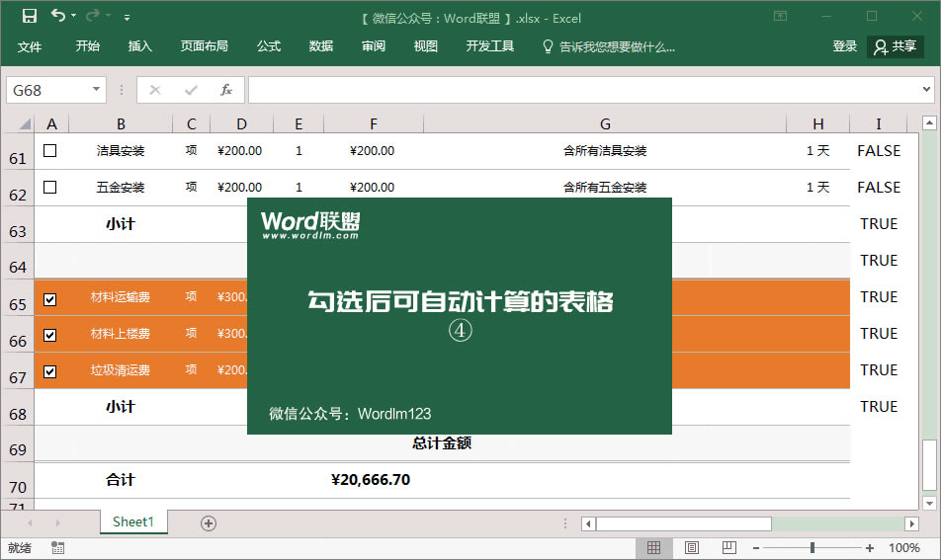Image resolution: width=941 pixels, height=560 pixels.
Task: Switch to Page Layout view icon
Action: point(692,548)
